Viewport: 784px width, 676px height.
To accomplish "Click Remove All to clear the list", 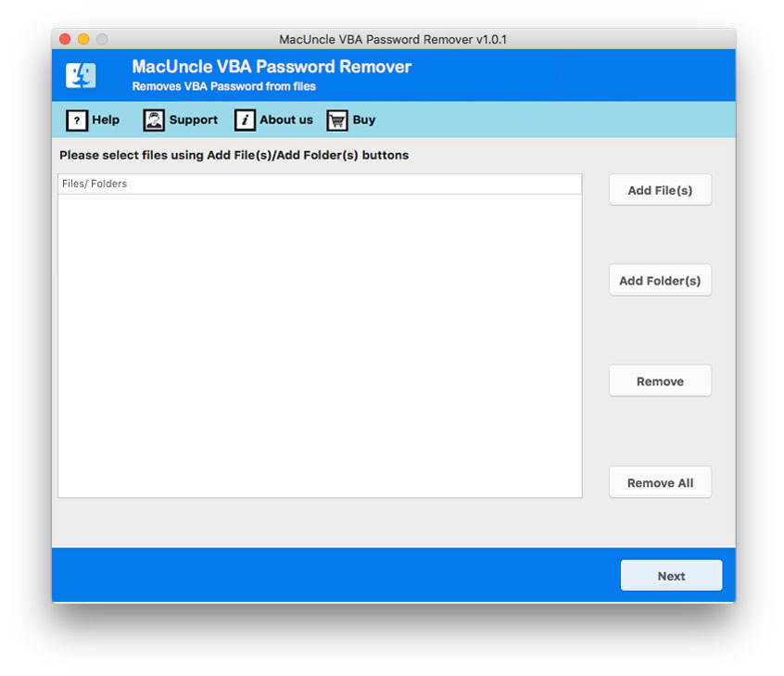I will point(660,482).
